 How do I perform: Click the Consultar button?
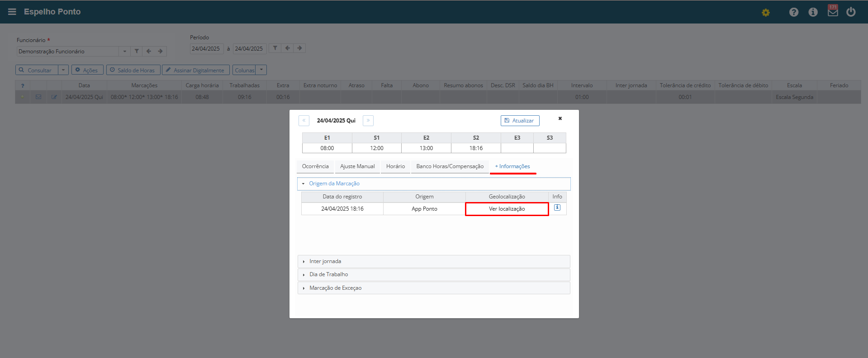pyautogui.click(x=37, y=70)
